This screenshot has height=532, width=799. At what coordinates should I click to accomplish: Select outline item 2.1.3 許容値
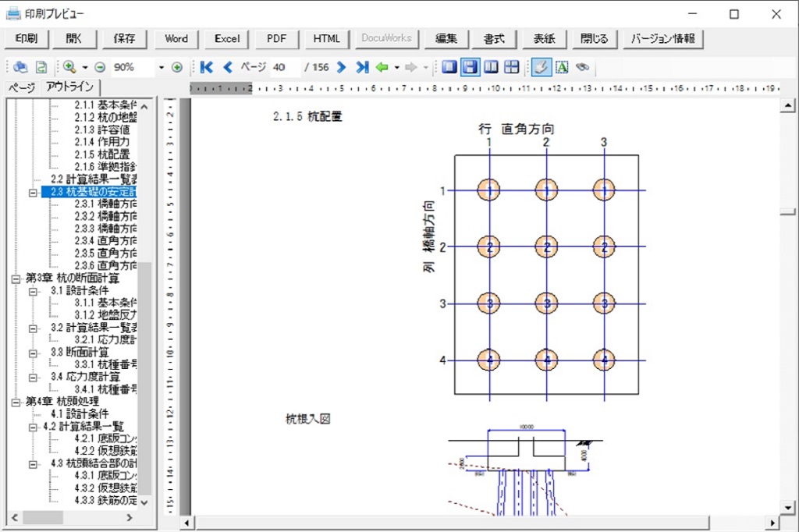[102, 129]
